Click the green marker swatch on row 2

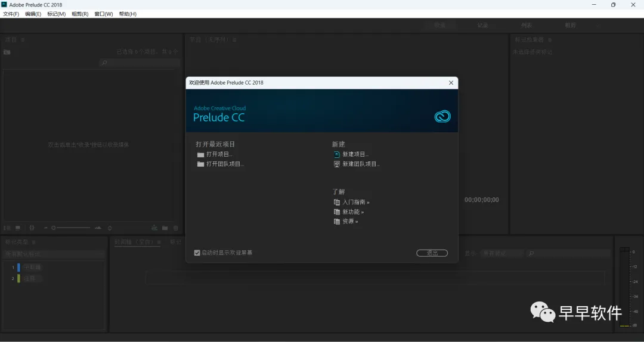[x=18, y=279]
